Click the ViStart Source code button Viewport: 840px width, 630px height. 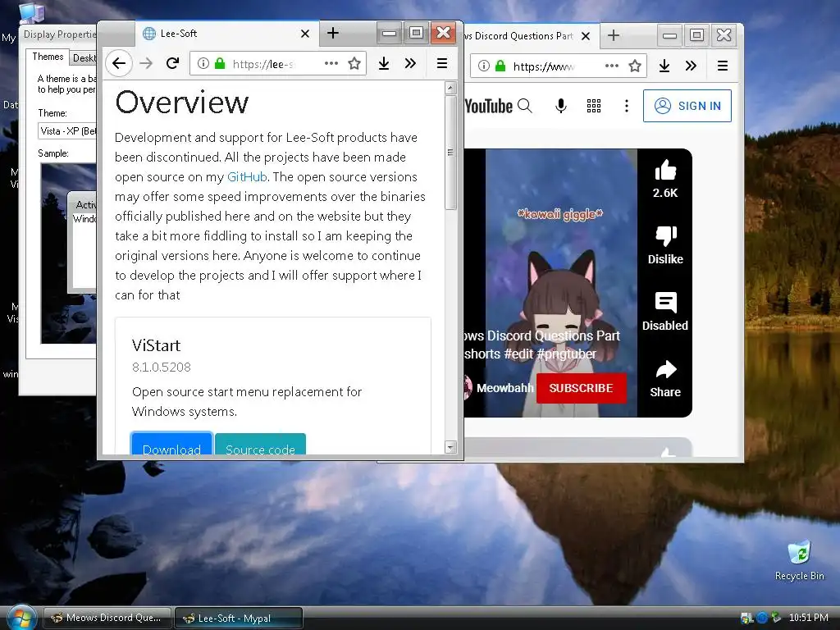(x=260, y=445)
